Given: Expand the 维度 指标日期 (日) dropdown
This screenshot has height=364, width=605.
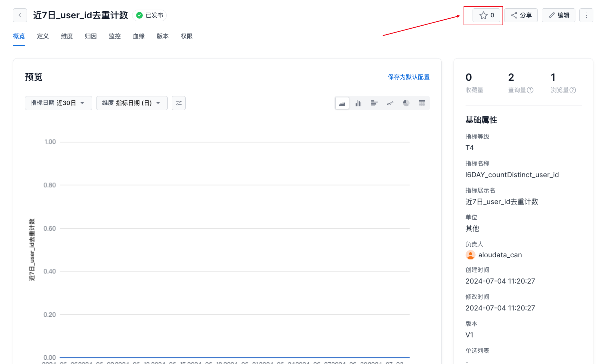Looking at the screenshot, I should [131, 103].
